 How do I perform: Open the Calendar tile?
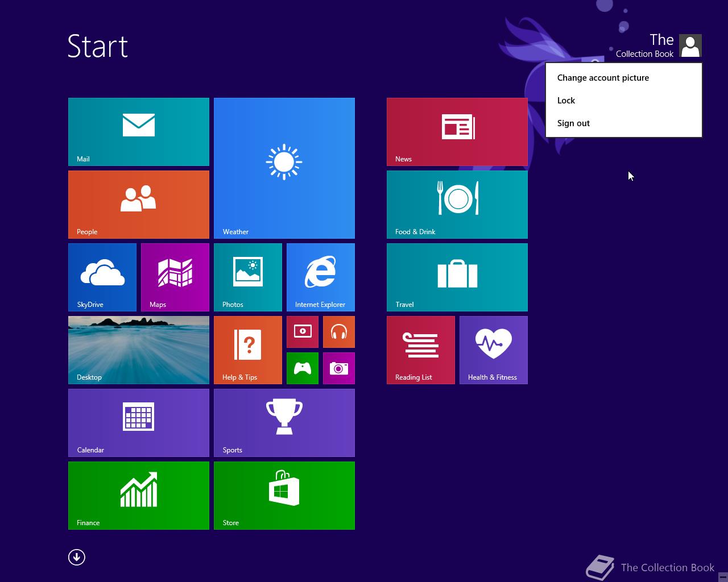coord(139,423)
